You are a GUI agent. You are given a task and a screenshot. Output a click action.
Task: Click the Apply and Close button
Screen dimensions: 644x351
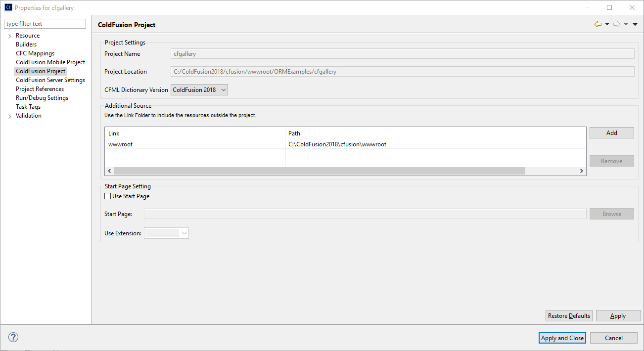click(562, 338)
